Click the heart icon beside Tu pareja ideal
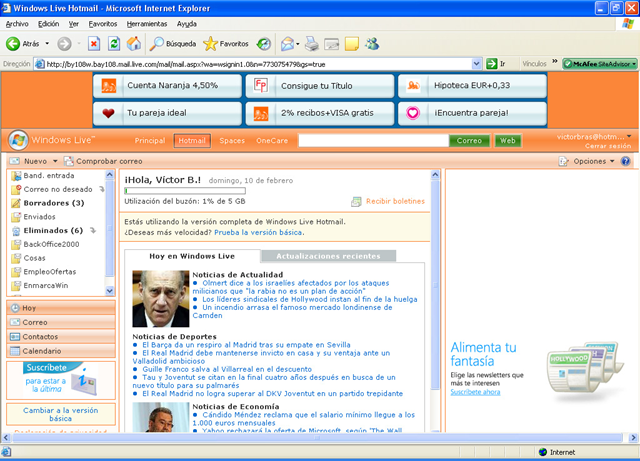Screen dimensions: 640x461 click(108, 113)
